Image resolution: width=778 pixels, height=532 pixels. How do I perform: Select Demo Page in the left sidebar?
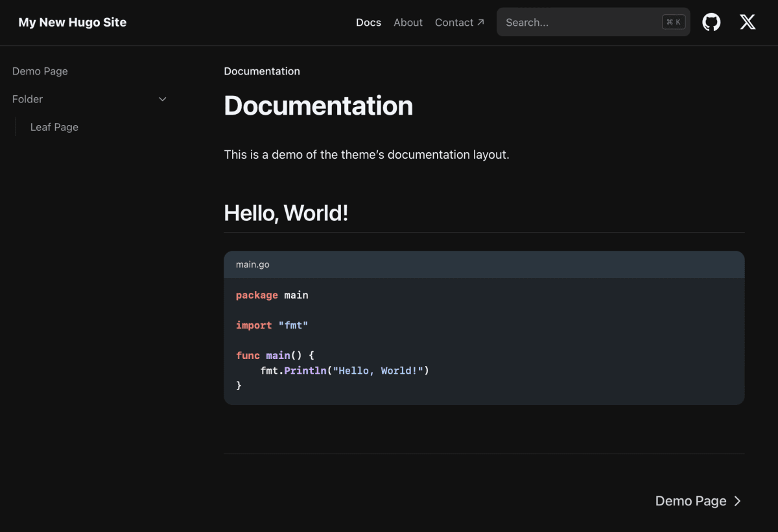40,71
